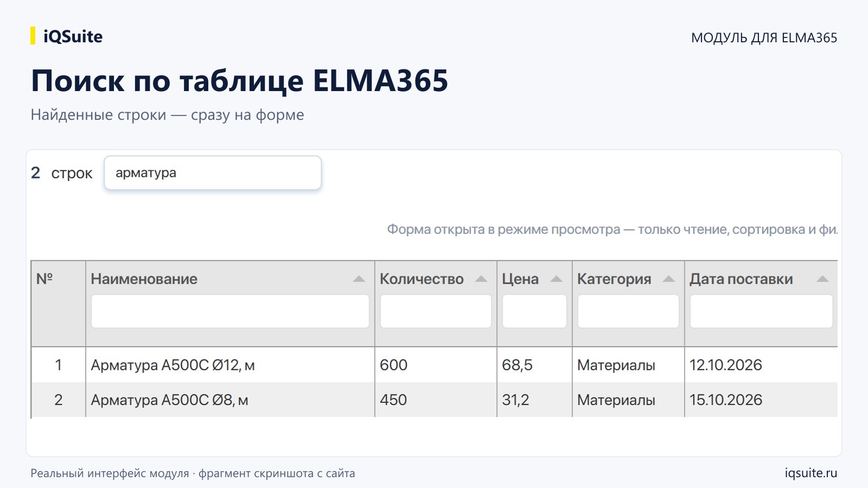Open the iqsuite.ru link
The width and height of the screenshot is (868, 488).
[x=811, y=473]
